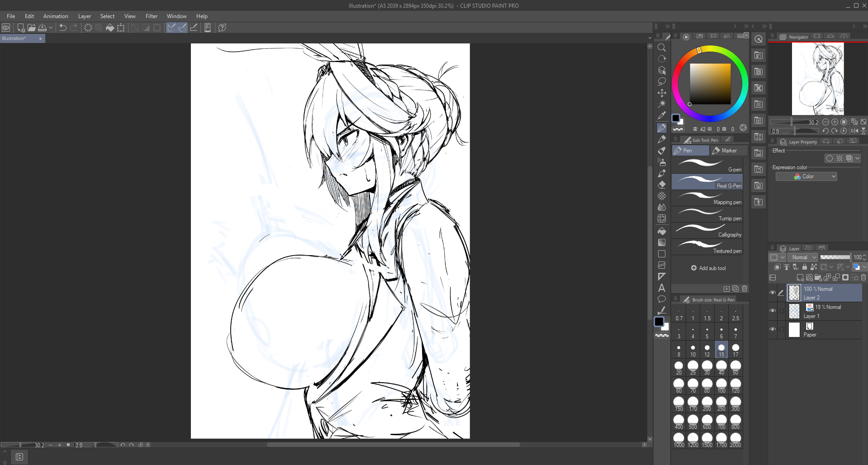Zoom in using Navigator plus icon

pos(835,122)
